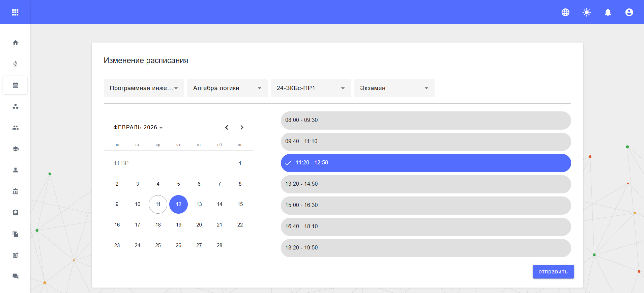This screenshot has width=644, height=293.
Task: Open the microscope science section
Action: point(16,64)
